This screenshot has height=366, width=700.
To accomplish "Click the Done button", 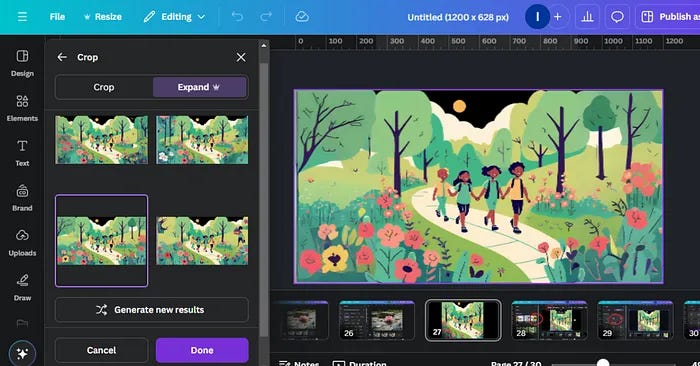I will pyautogui.click(x=202, y=350).
